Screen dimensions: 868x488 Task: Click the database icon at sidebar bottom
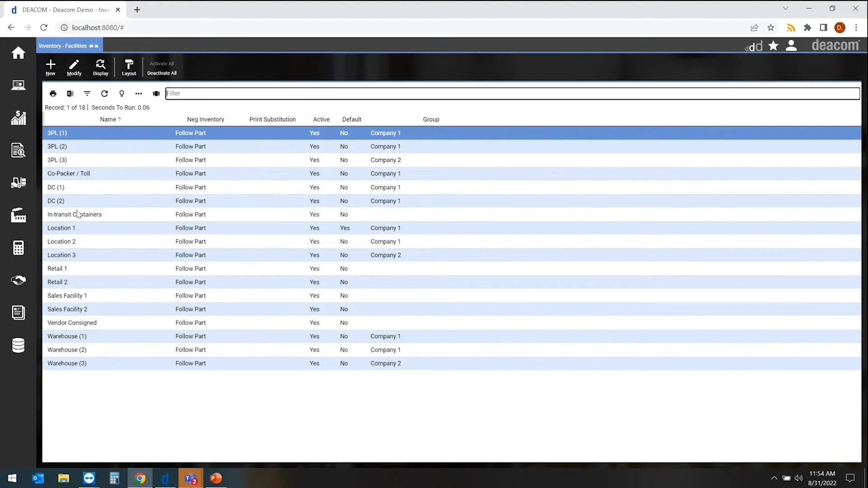click(18, 345)
